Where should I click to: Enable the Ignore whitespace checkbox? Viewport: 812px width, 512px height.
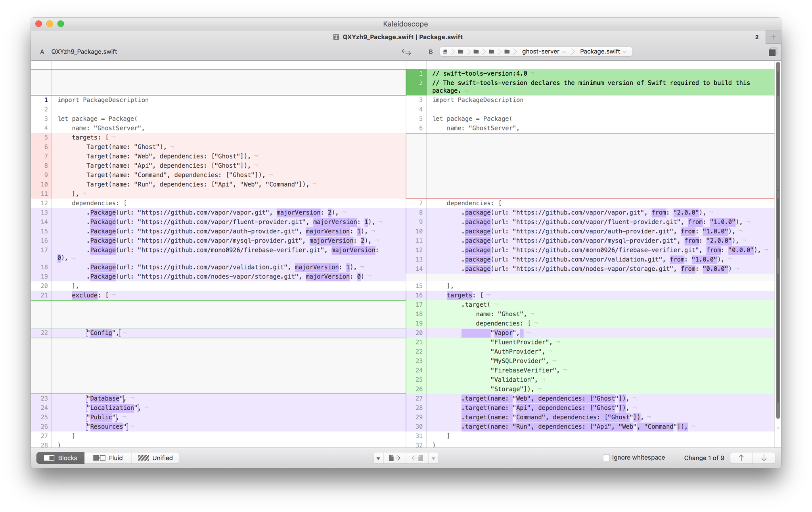[606, 458]
